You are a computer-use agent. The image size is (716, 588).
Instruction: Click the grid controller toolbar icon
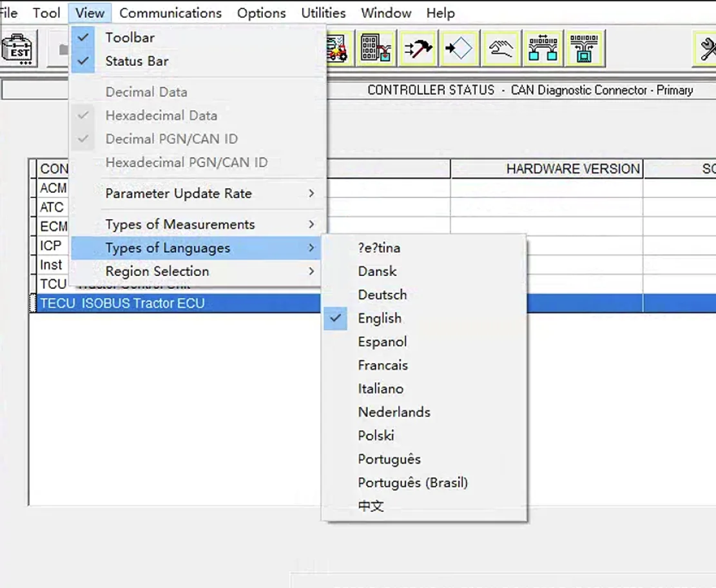coord(376,48)
